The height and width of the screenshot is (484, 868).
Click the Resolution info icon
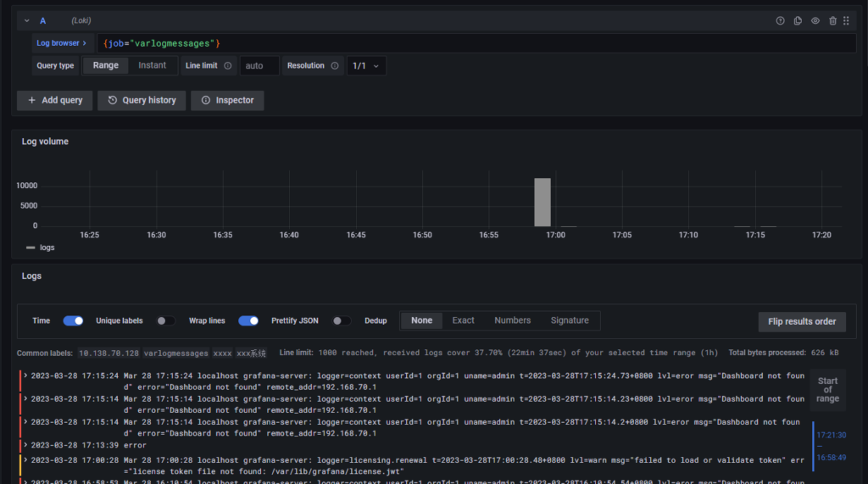pos(335,65)
